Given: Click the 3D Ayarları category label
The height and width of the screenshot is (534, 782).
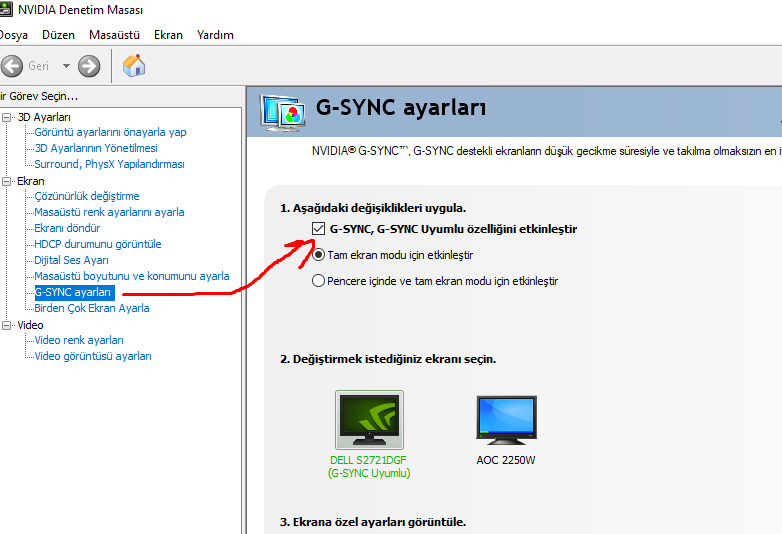Looking at the screenshot, I should pyautogui.click(x=44, y=117).
